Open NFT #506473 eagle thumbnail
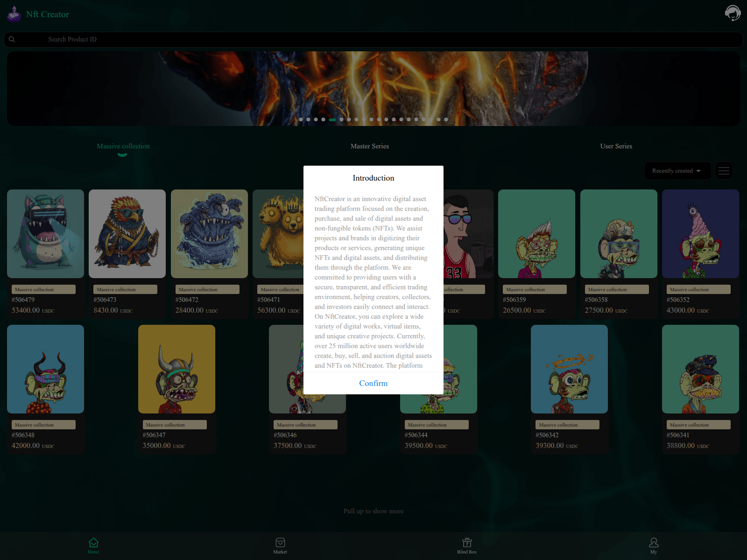This screenshot has width=747, height=560. coord(127,233)
